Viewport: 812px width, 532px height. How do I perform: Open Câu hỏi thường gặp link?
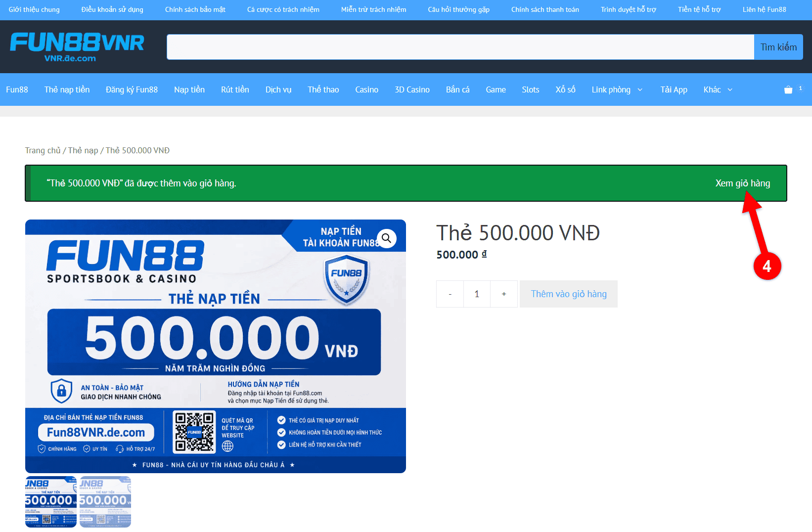459,9
